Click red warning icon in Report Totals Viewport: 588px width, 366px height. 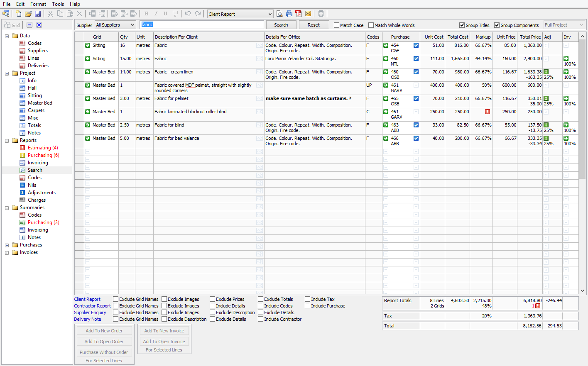(538, 306)
